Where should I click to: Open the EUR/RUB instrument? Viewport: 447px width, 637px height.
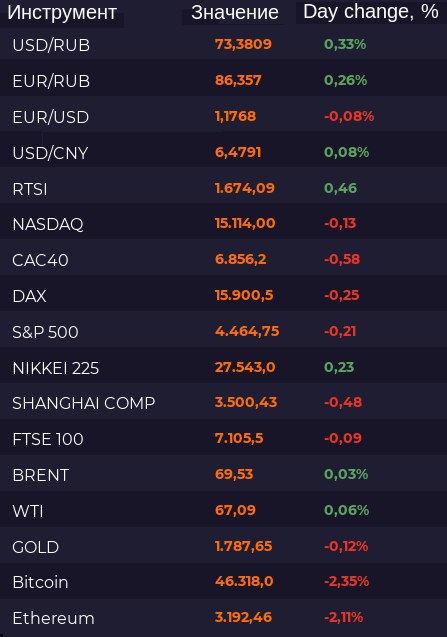(x=51, y=81)
